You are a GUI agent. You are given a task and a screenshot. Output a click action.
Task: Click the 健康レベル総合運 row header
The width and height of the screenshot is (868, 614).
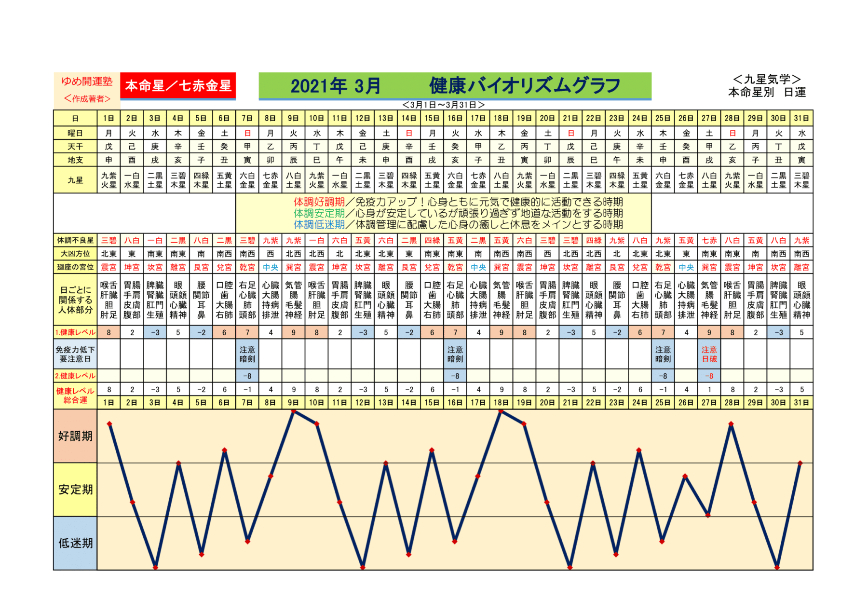coord(75,396)
